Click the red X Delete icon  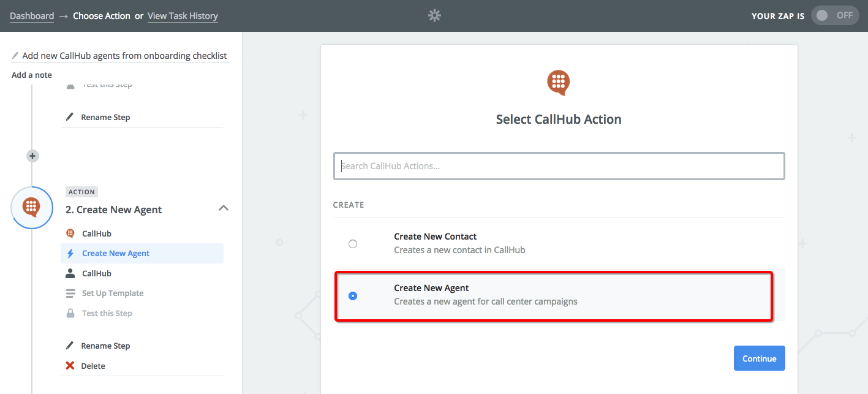point(70,366)
